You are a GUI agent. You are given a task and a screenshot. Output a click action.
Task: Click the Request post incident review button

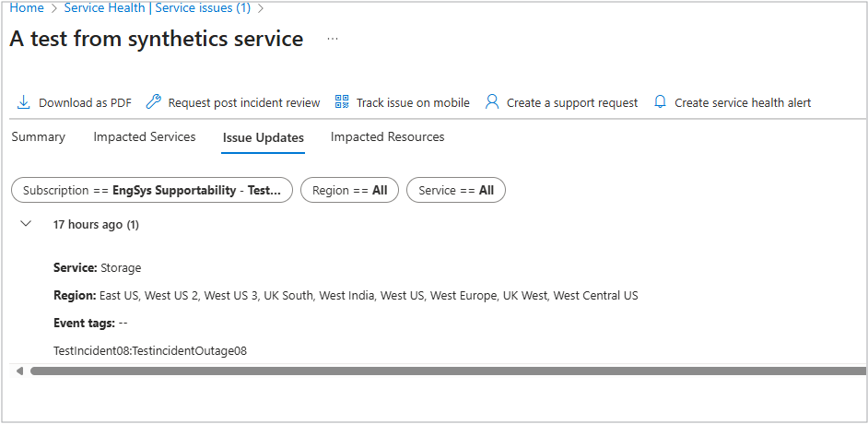(x=244, y=103)
